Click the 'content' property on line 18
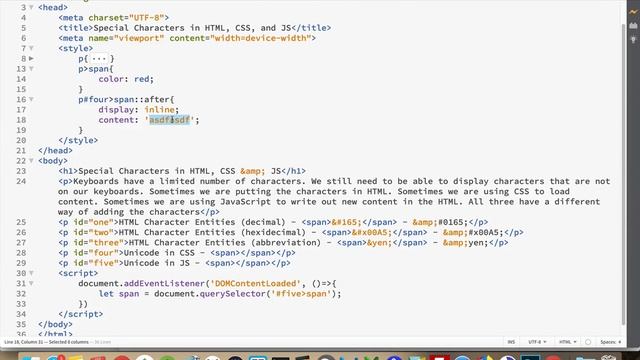640x360 pixels. (x=116, y=120)
